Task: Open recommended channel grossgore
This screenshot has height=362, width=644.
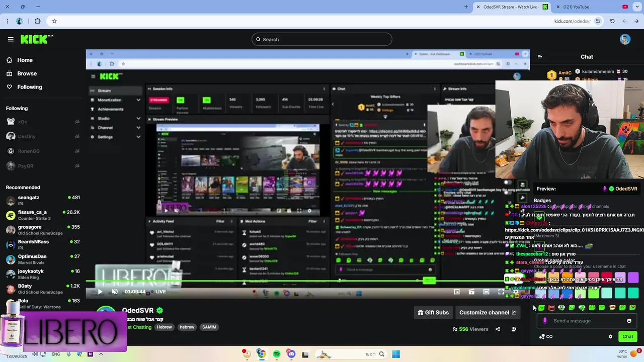Action: point(43,230)
